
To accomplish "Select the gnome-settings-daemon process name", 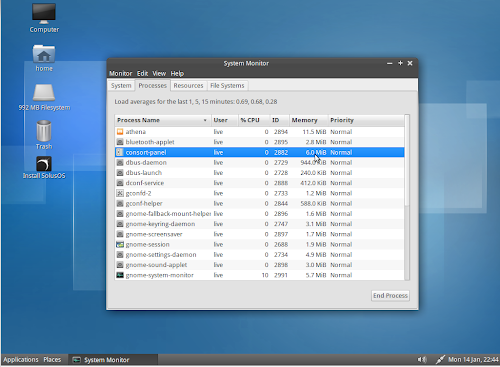I will 161,255.
